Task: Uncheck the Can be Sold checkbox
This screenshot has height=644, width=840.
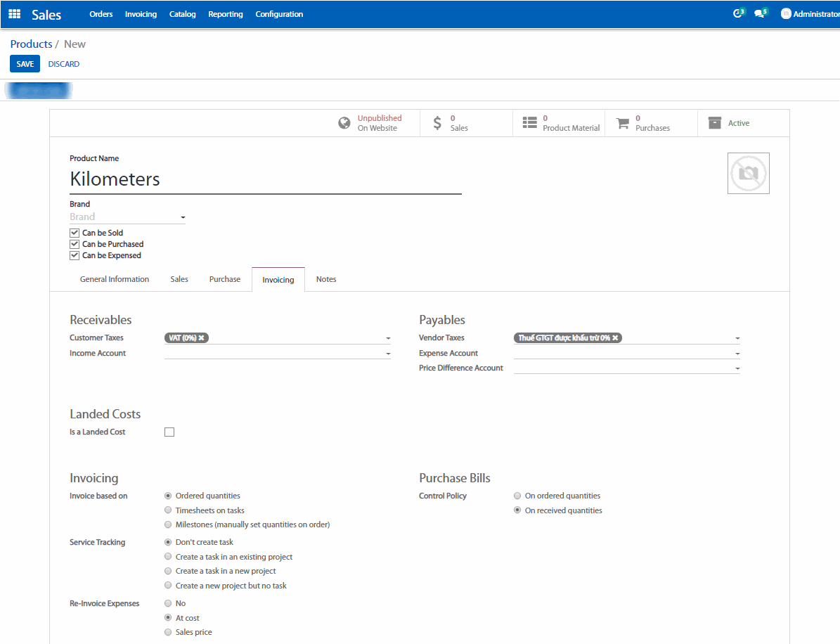Action: click(x=75, y=233)
